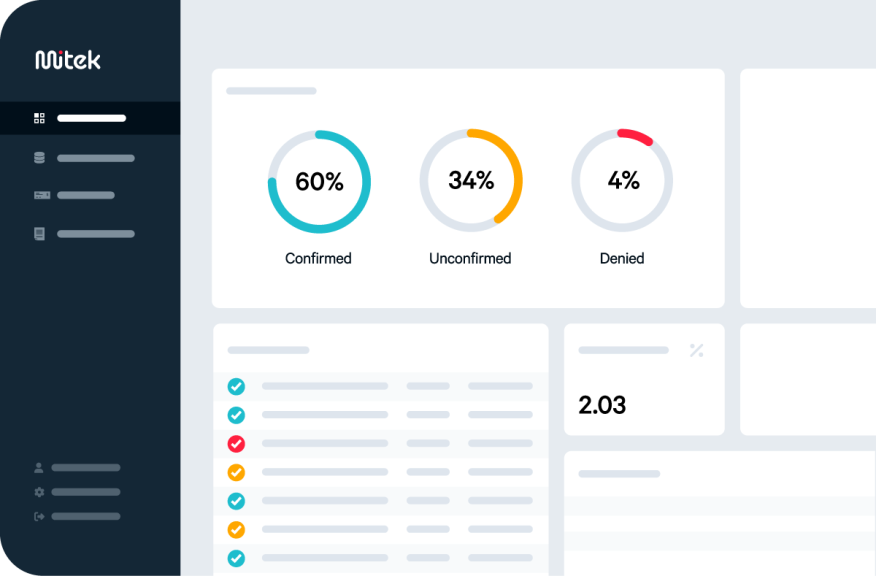Click the "60%" value text
876x576 pixels.
[x=319, y=182]
